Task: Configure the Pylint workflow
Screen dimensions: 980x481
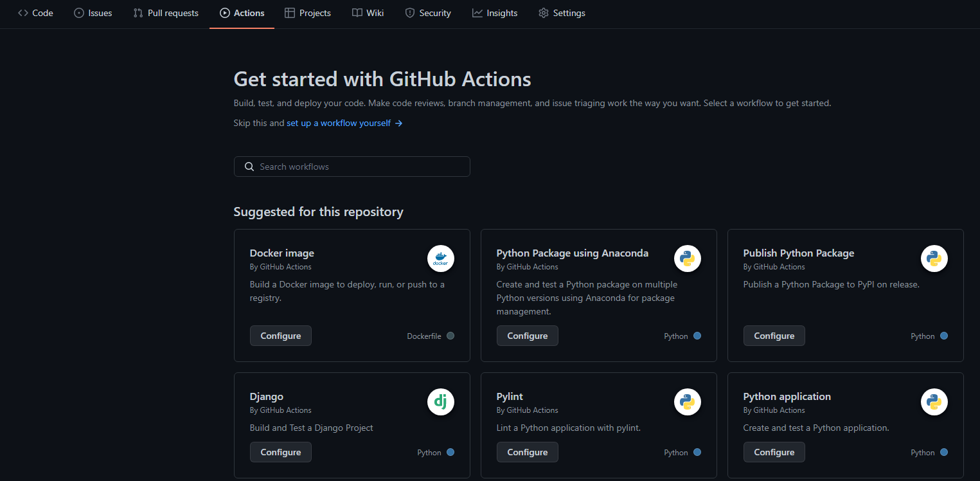Action: (x=527, y=452)
